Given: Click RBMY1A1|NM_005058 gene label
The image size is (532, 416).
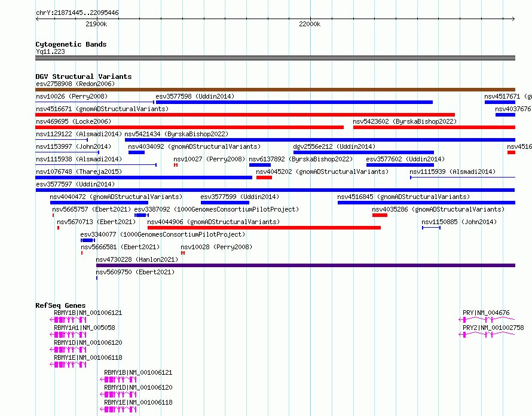Looking at the screenshot, I should [84, 328].
